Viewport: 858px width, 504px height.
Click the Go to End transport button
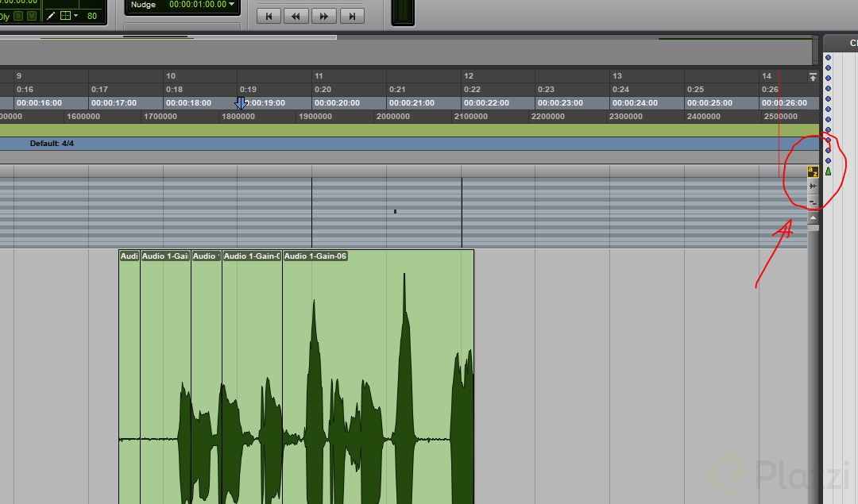pyautogui.click(x=352, y=17)
